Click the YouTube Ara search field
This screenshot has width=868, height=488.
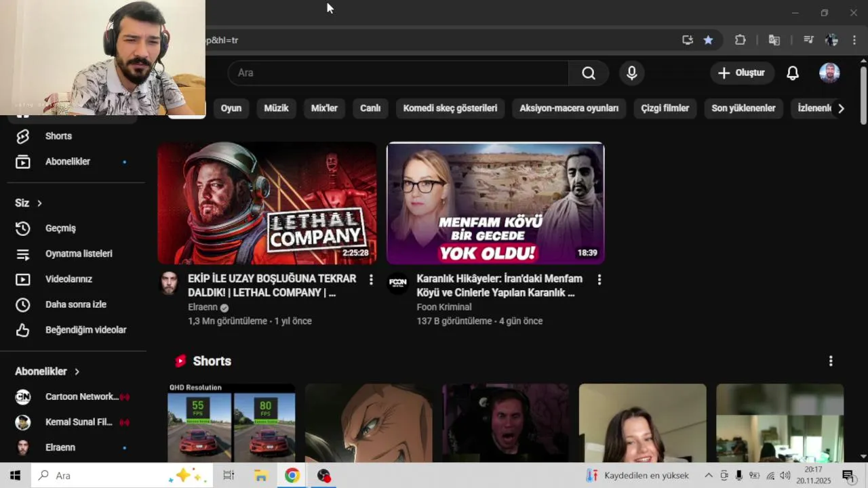[398, 73]
